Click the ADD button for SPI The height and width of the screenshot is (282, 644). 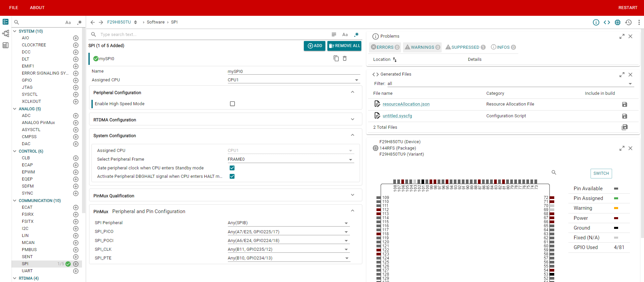click(315, 46)
